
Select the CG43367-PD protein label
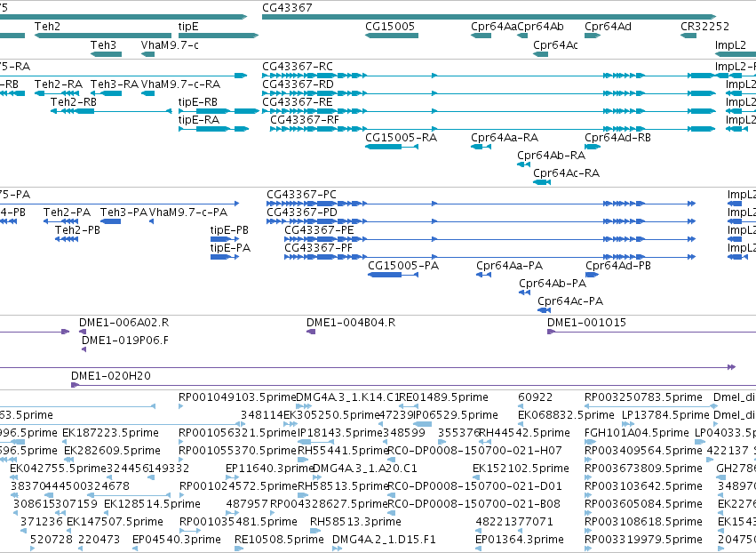(x=302, y=212)
